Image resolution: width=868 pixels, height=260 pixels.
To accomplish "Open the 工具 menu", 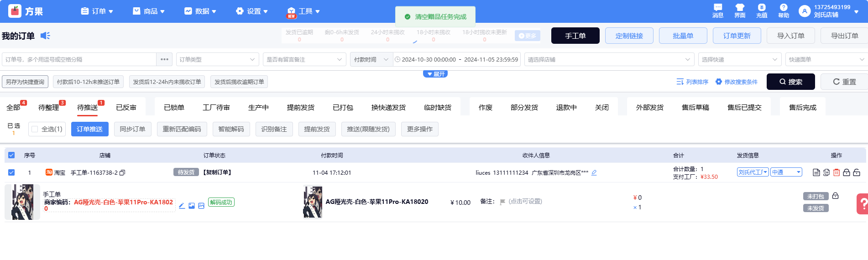I will point(303,11).
